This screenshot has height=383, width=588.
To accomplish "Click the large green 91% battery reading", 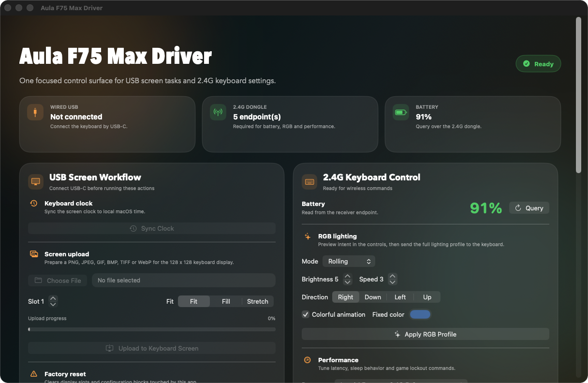I will [x=486, y=208].
